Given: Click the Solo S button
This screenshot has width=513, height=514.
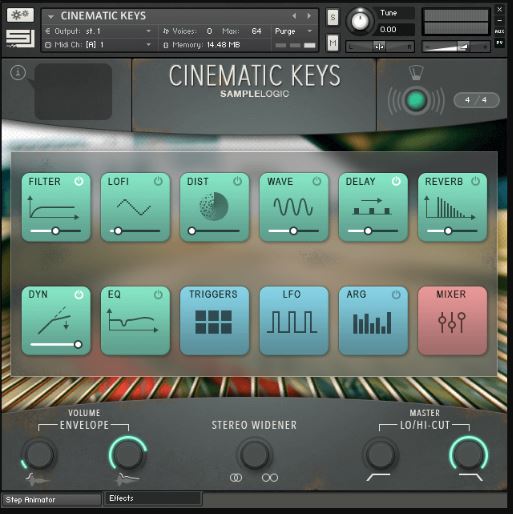Looking at the screenshot, I should tap(332, 17).
